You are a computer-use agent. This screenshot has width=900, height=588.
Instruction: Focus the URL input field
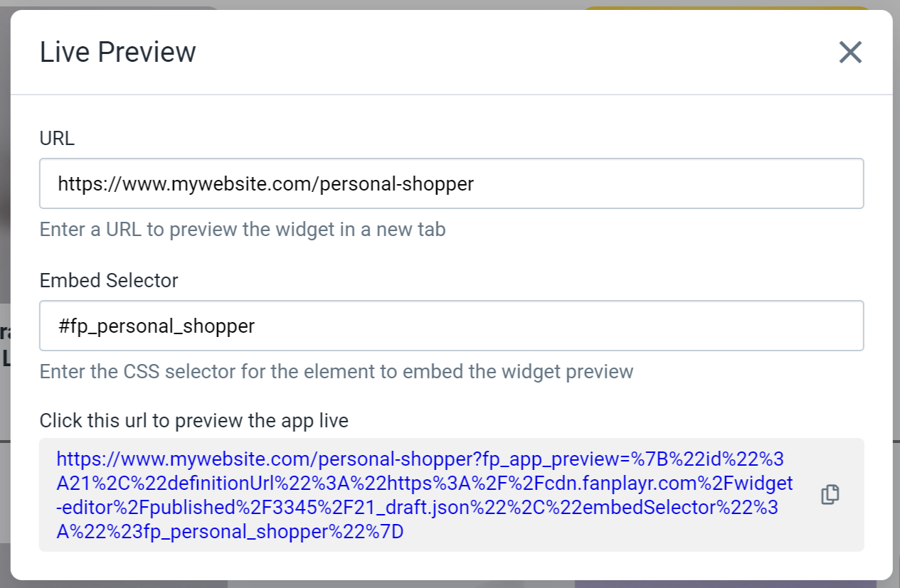coord(452,183)
